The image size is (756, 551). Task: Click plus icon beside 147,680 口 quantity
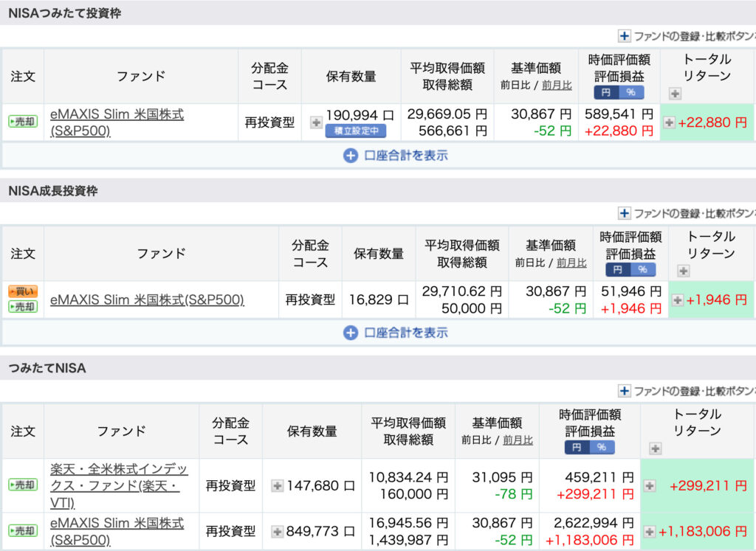coord(278,485)
